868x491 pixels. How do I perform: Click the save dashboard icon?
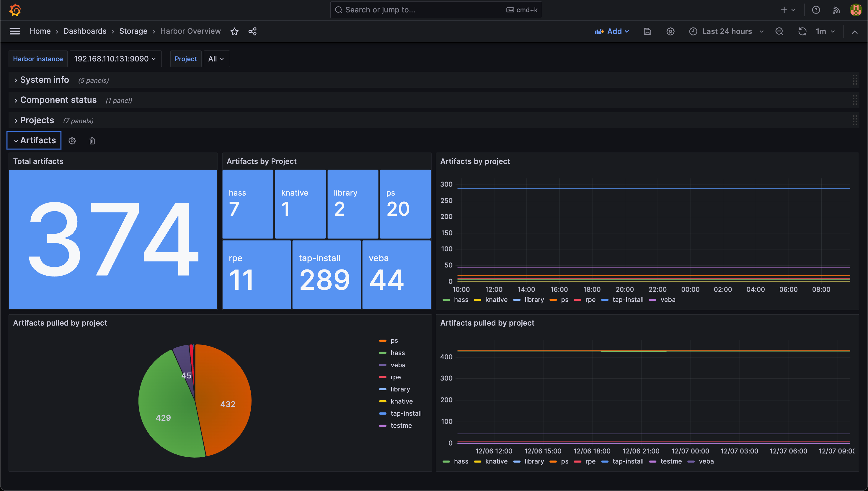click(647, 31)
